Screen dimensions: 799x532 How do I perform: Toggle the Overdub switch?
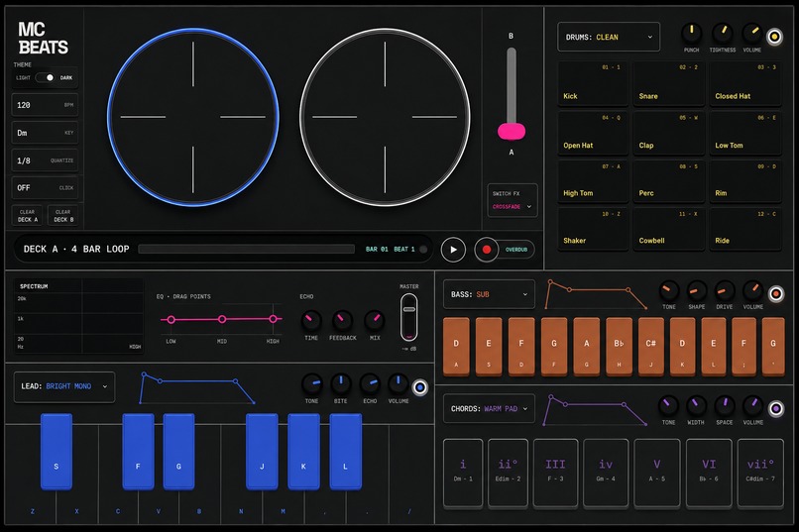coord(515,250)
